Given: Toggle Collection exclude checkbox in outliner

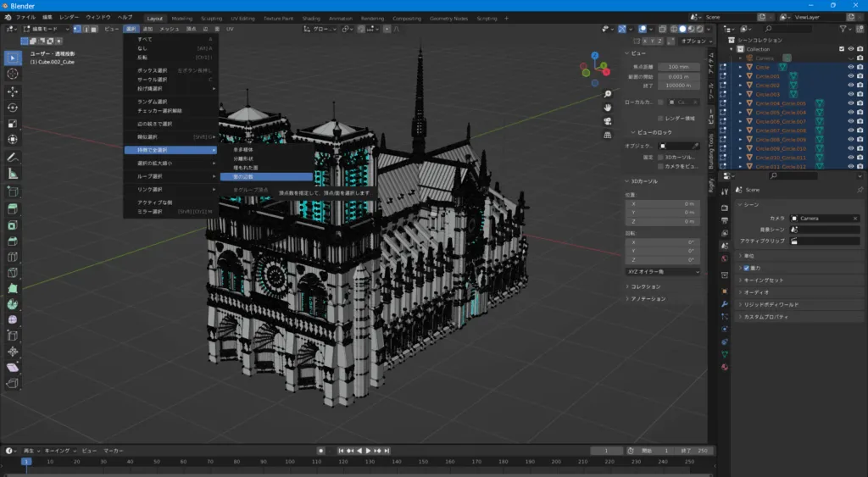Looking at the screenshot, I should click(x=842, y=48).
